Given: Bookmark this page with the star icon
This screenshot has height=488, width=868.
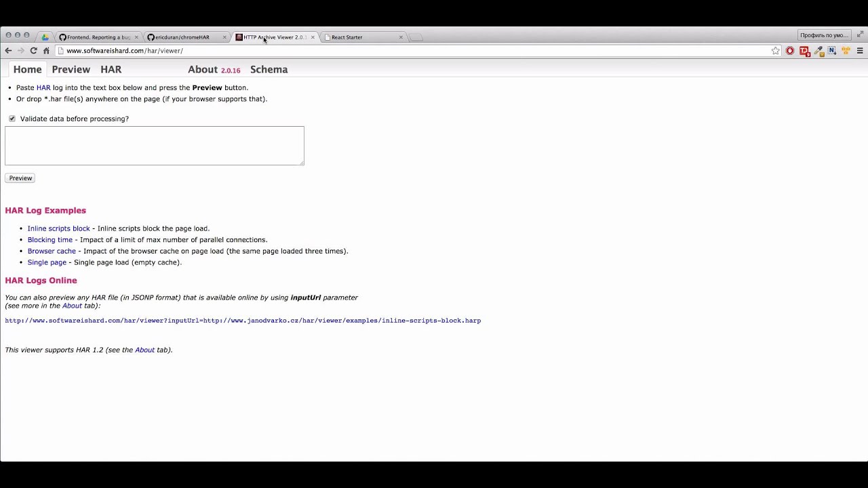Looking at the screenshot, I should tap(776, 51).
